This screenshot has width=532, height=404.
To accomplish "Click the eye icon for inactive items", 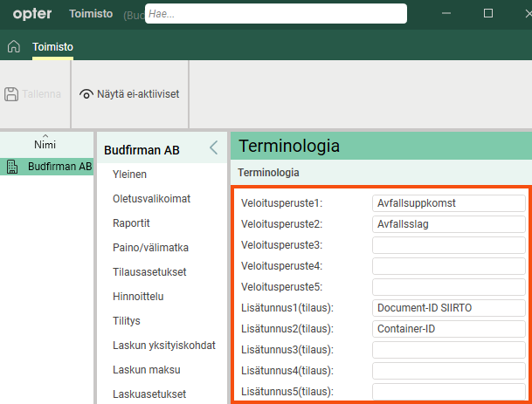I will coord(86,93).
